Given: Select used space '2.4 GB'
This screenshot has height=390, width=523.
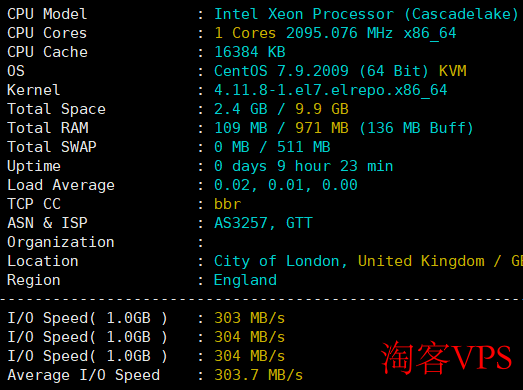Looking at the screenshot, I should (x=241, y=109).
